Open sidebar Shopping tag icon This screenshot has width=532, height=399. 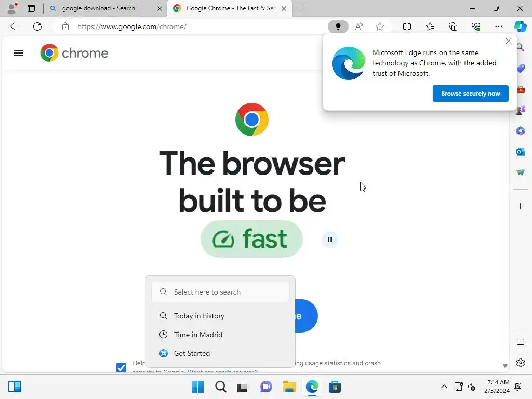pos(521,68)
